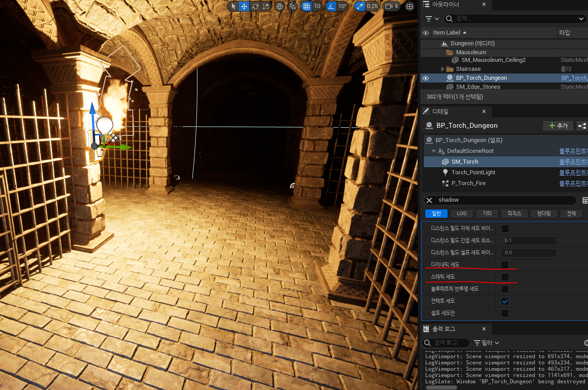Viewport: 588px width, 390px height.
Task: Select the Staircase folder row
Action: [468, 69]
